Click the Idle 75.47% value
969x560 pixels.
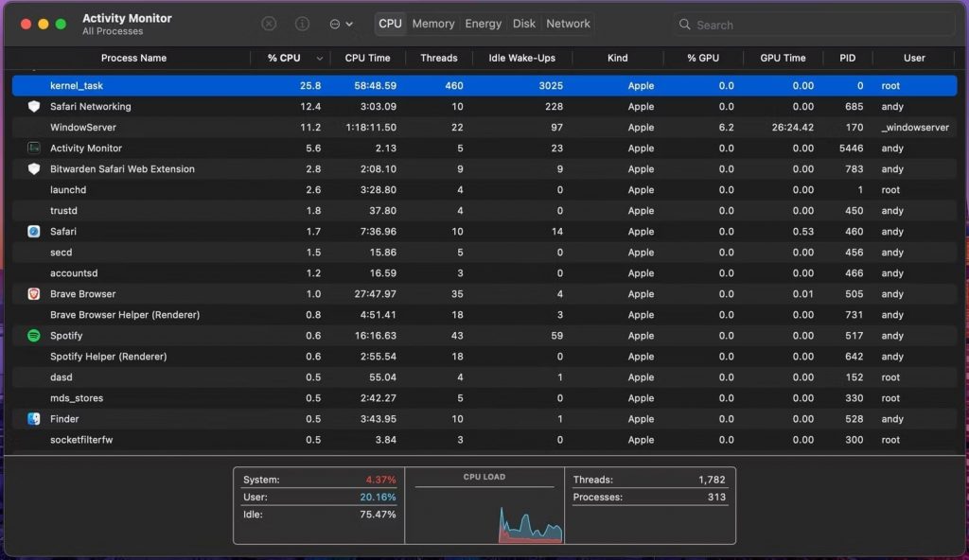pyautogui.click(x=378, y=515)
